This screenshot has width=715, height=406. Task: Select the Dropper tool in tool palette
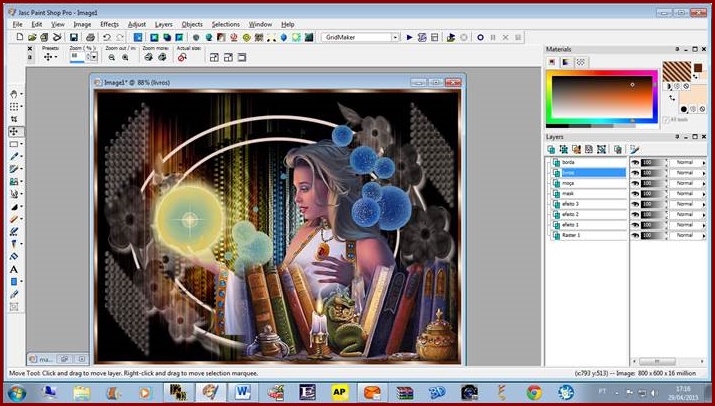click(14, 156)
